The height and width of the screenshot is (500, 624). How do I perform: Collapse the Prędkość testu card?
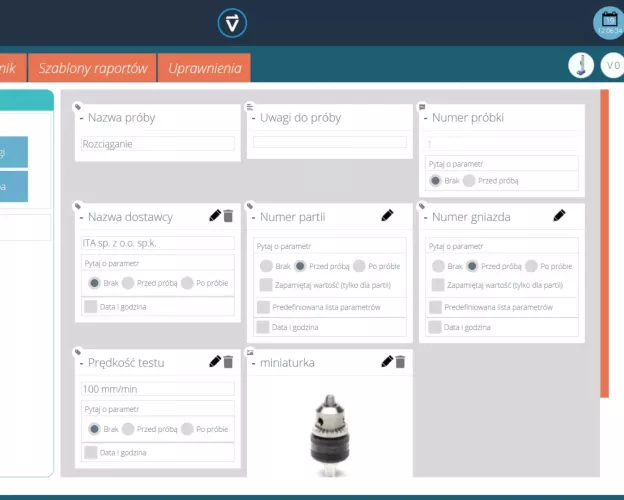[82, 362]
